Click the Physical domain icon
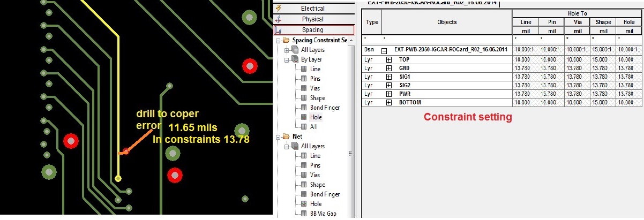This screenshot has width=644, height=220. coord(278,19)
